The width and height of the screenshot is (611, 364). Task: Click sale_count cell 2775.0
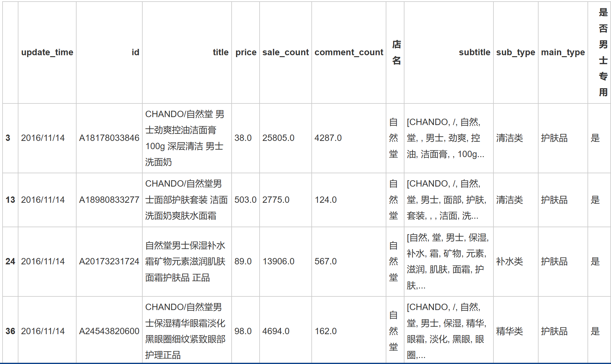pyautogui.click(x=285, y=200)
